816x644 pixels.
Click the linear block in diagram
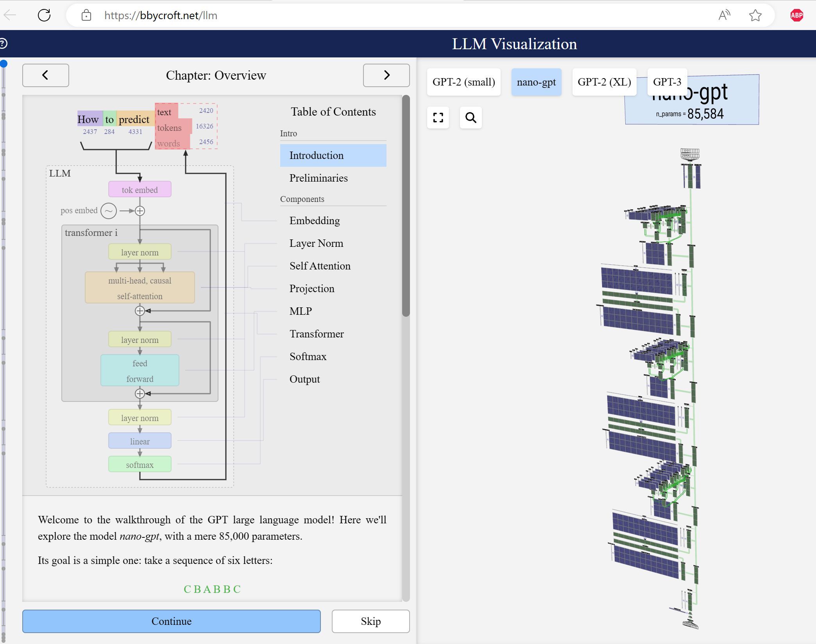point(140,441)
